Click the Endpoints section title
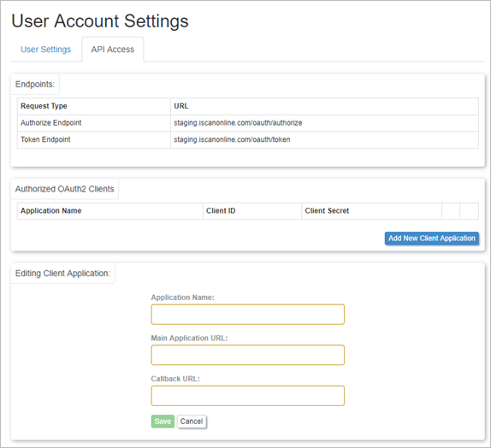The image size is (491, 448). tap(35, 85)
